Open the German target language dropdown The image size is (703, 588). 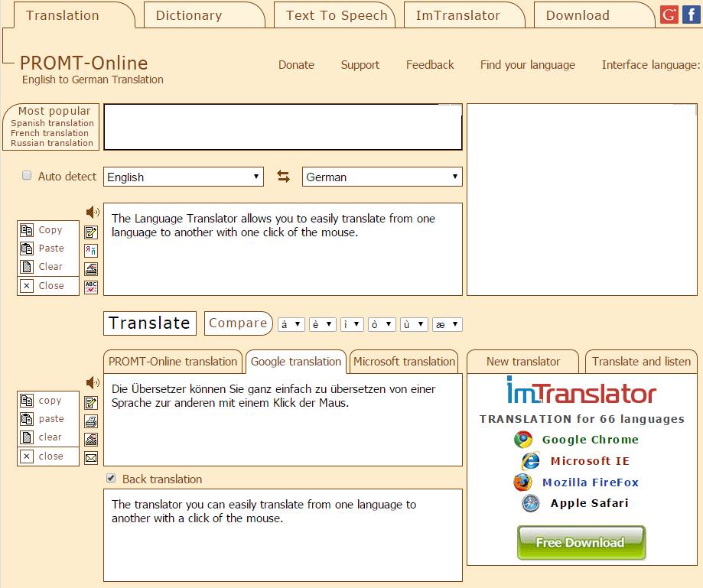click(x=382, y=177)
